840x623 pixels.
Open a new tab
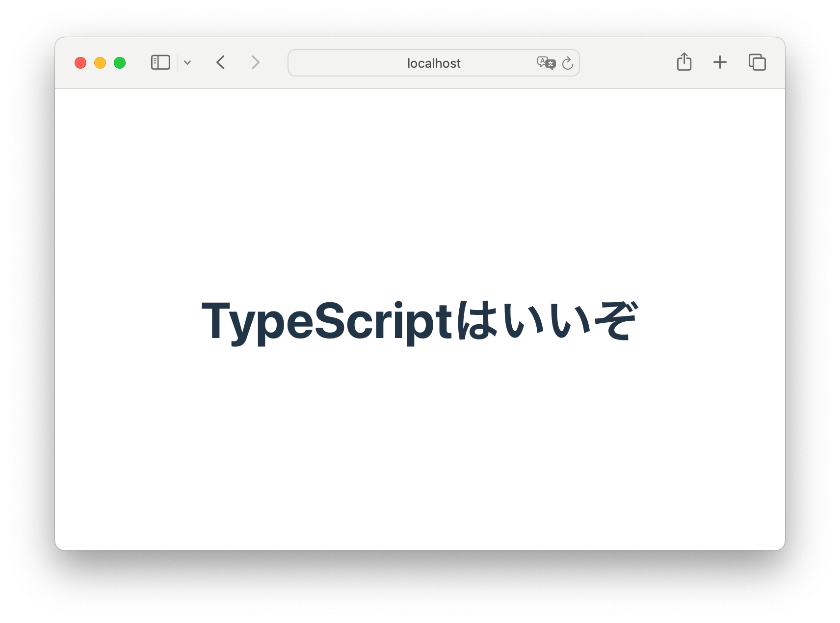[720, 62]
